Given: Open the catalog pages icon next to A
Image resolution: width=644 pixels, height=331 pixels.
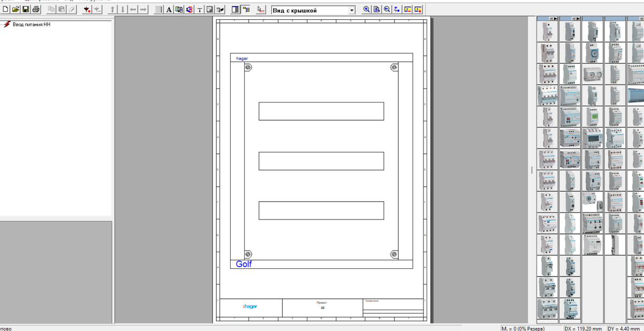Looking at the screenshot, I should 179,10.
